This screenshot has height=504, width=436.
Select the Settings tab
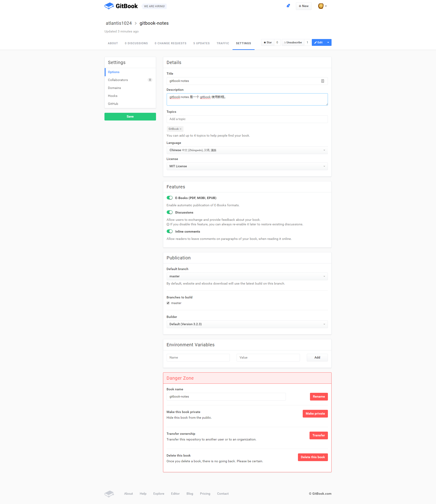point(243,43)
